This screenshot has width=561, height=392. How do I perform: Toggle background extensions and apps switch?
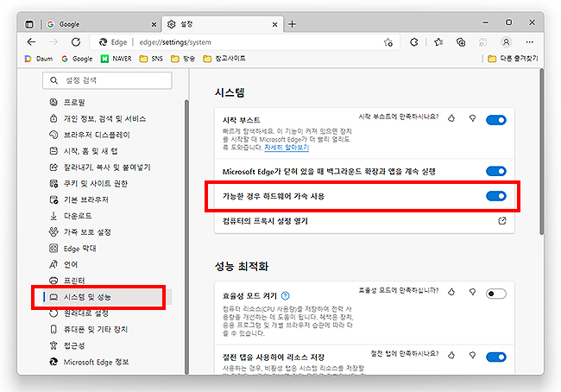(x=496, y=171)
